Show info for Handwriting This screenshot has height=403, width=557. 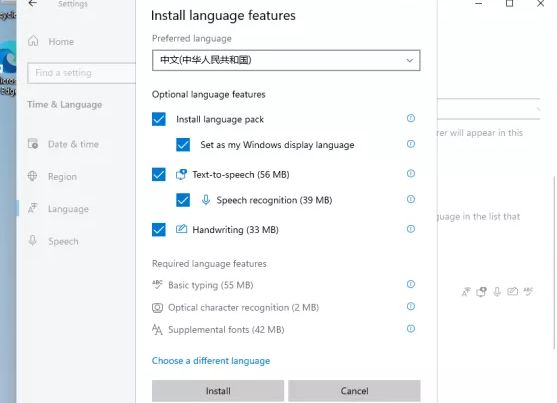pyautogui.click(x=411, y=229)
